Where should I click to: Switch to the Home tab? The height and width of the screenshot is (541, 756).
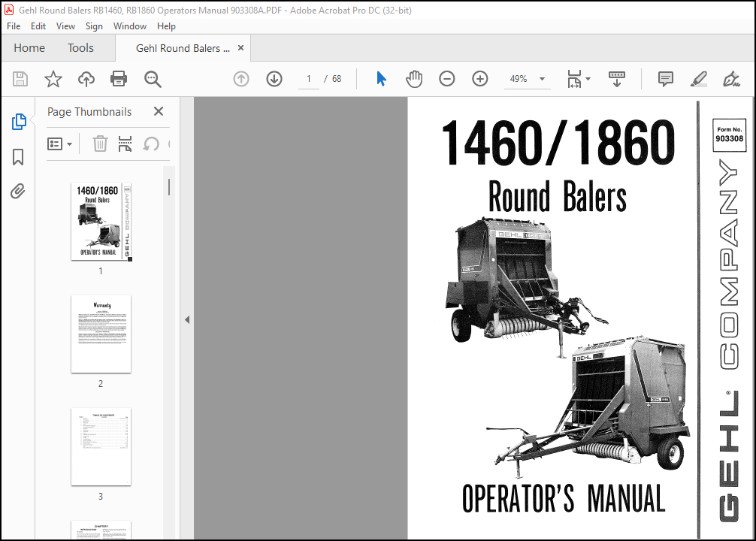pyautogui.click(x=29, y=48)
